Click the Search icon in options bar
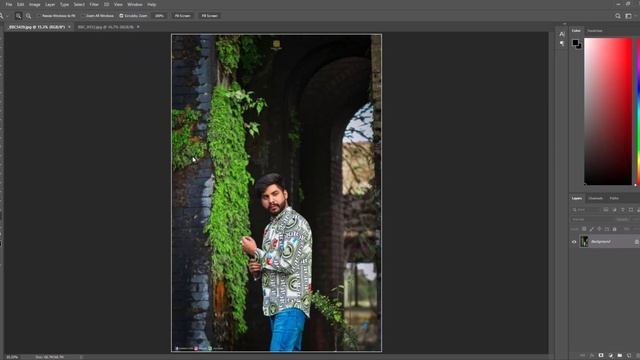The height and width of the screenshot is (360, 640). coord(618,16)
